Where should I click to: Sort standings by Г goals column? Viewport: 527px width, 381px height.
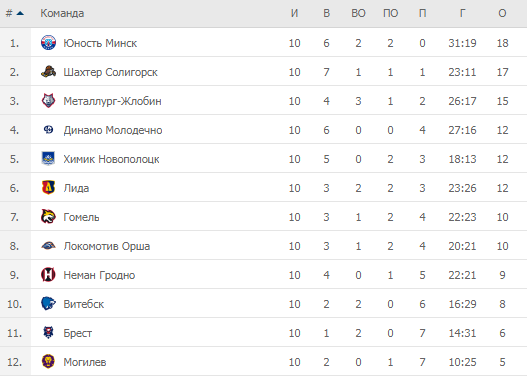462,13
